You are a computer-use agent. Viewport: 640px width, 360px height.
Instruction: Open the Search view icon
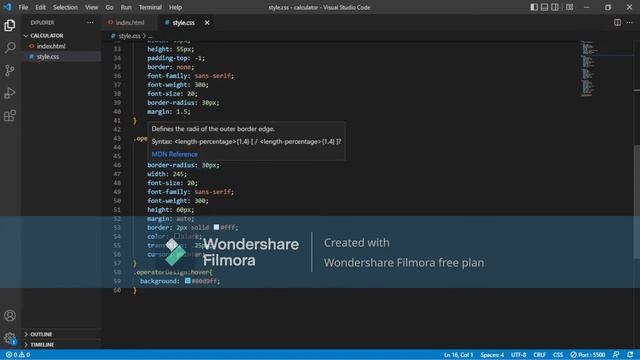click(x=10, y=48)
